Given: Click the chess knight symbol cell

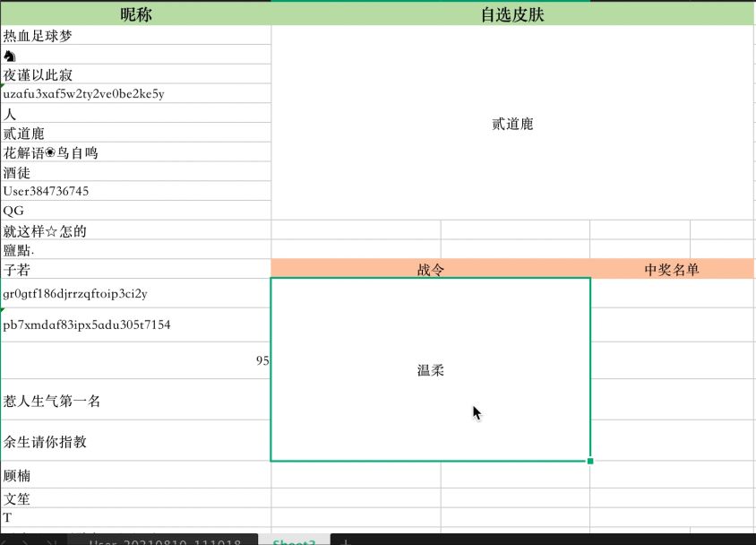Looking at the screenshot, I should point(135,56).
